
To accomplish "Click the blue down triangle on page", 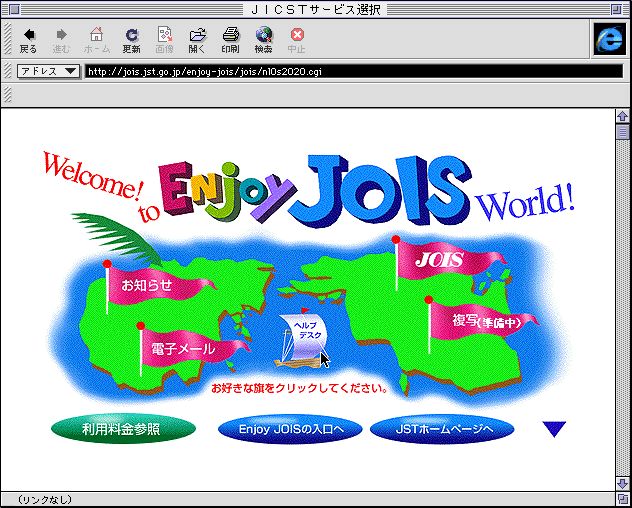I will pos(554,429).
